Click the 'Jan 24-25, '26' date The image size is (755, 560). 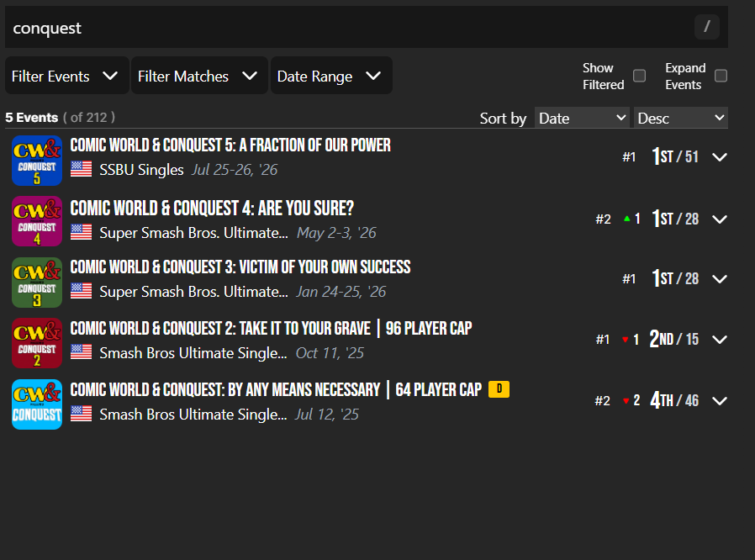coord(341,291)
